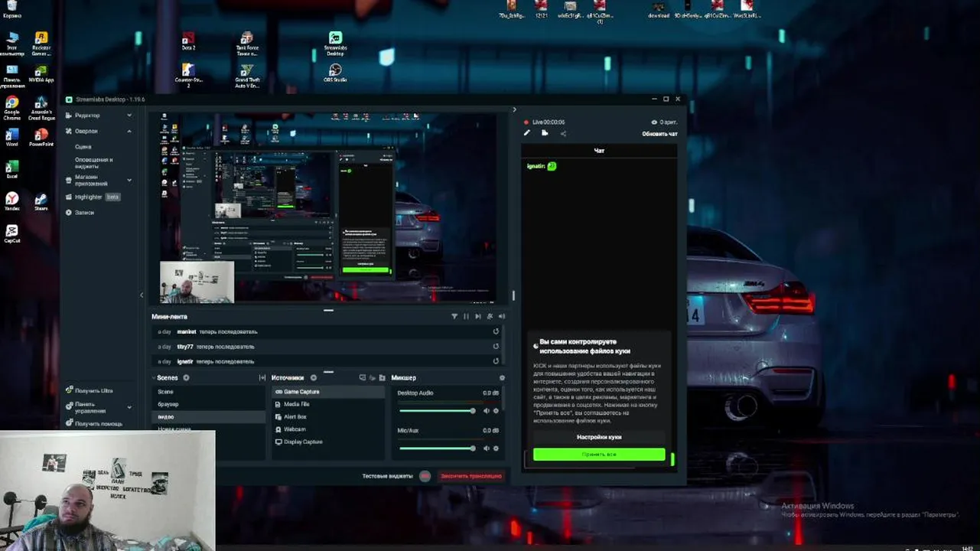
Task: Collapse left sidebar arrow near preview
Action: click(142, 295)
